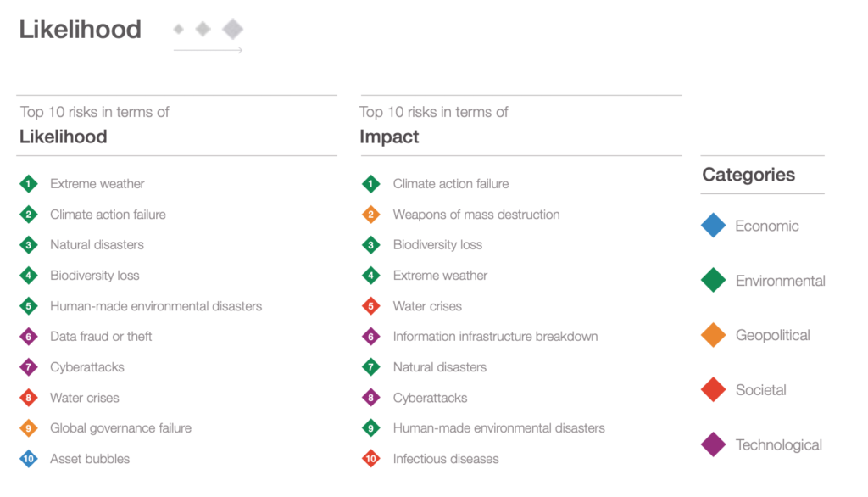The height and width of the screenshot is (497, 868).
Task: Click the Impact column heading
Action: pyautogui.click(x=389, y=137)
